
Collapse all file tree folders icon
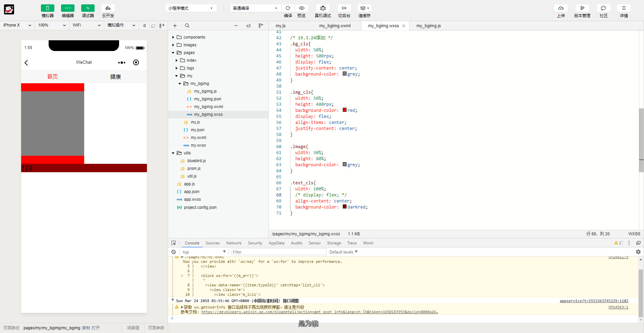[x=249, y=26]
